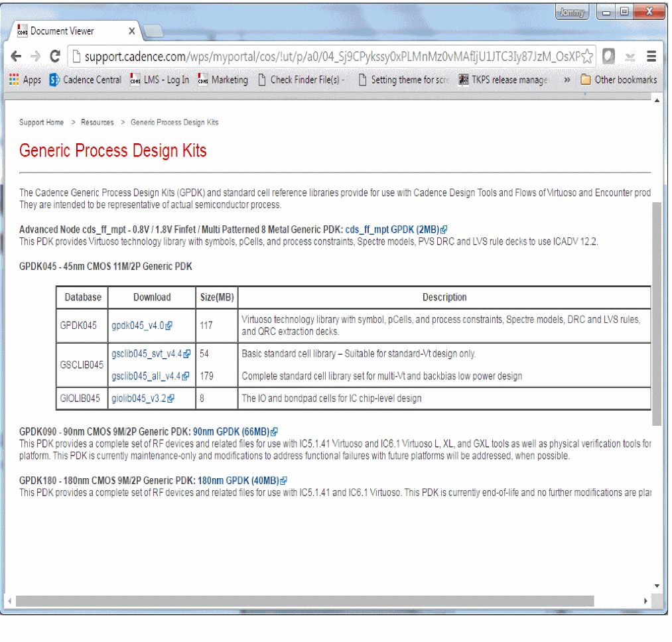Click the scroll-right arrow on the horizontal scrollbar
Viewport: 672px width, 642px height.
(x=645, y=601)
